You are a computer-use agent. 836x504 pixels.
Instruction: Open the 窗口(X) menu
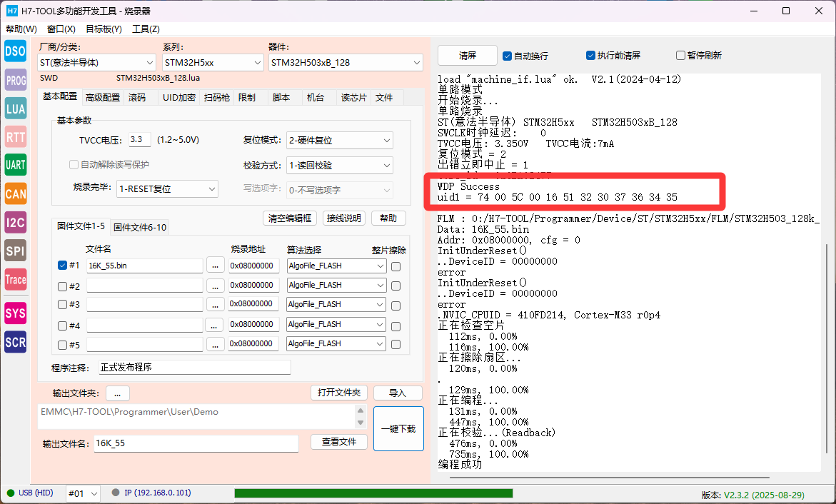tap(61, 29)
